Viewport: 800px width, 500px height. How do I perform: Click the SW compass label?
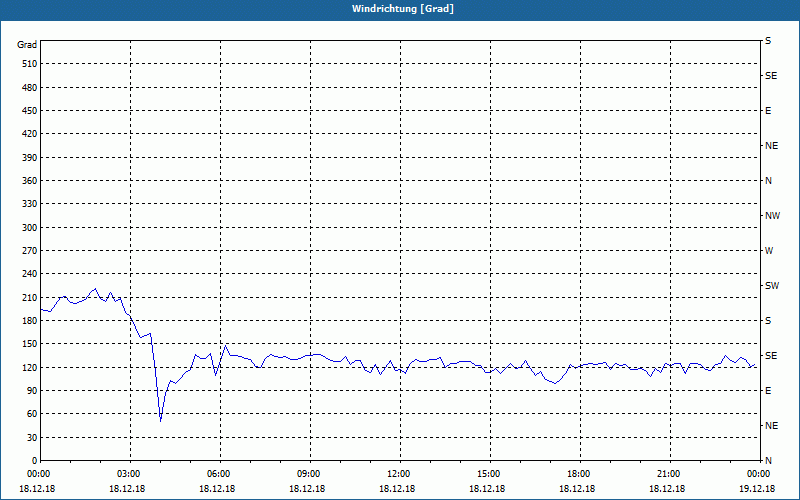[x=772, y=286]
